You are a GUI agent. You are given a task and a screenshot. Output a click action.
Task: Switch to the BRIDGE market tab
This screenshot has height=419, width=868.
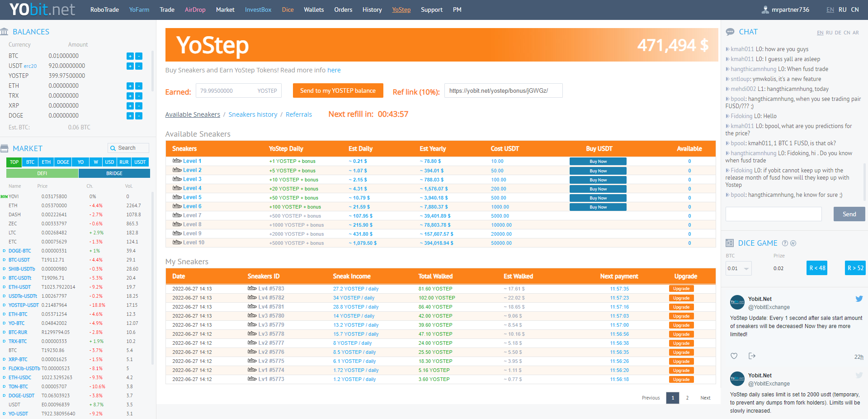tap(114, 173)
